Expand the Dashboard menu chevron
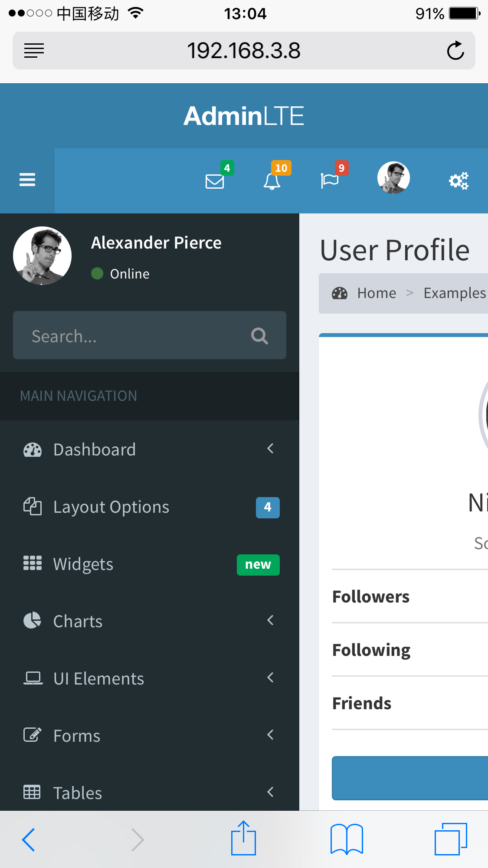This screenshot has width=488, height=868. [270, 449]
